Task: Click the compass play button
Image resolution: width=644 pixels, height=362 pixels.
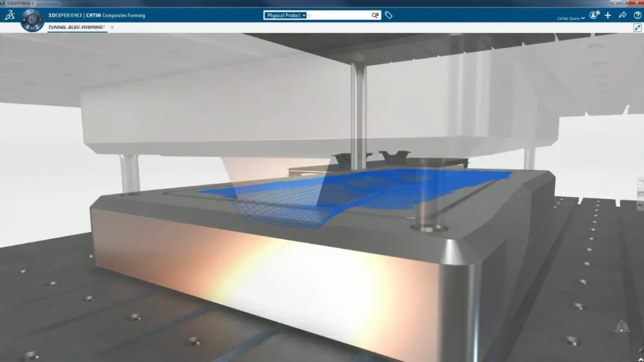Action: coord(32,20)
